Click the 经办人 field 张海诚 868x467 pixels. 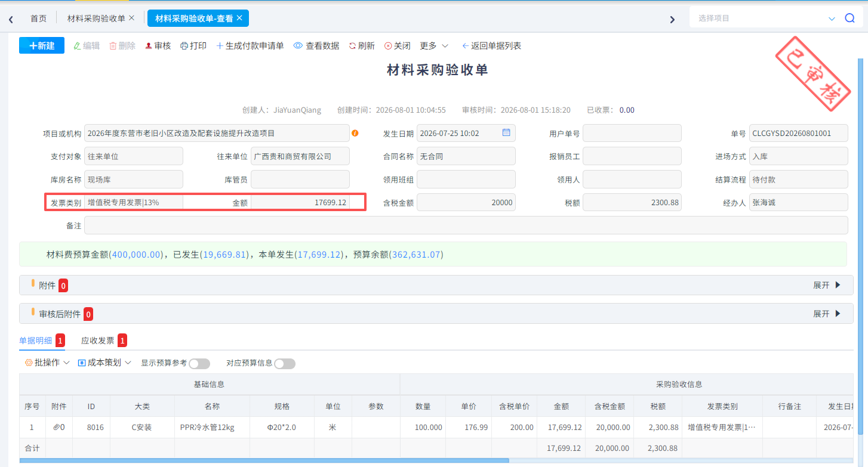(799, 203)
